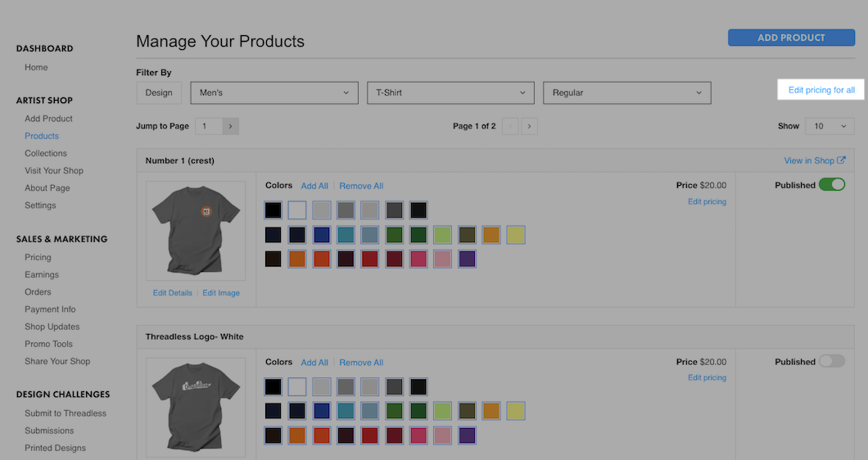
Task: Select light green swatch for Number 1 (crest)
Action: [x=443, y=235]
